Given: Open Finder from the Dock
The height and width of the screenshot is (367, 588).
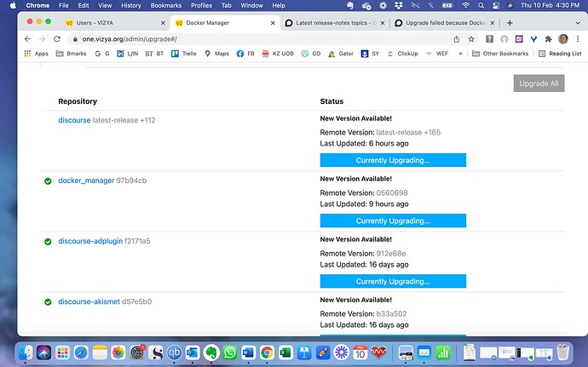Looking at the screenshot, I should click(x=26, y=353).
